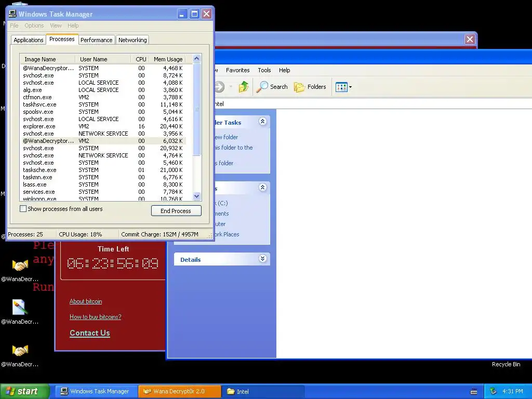Select the explorer.exe process row

click(x=103, y=126)
